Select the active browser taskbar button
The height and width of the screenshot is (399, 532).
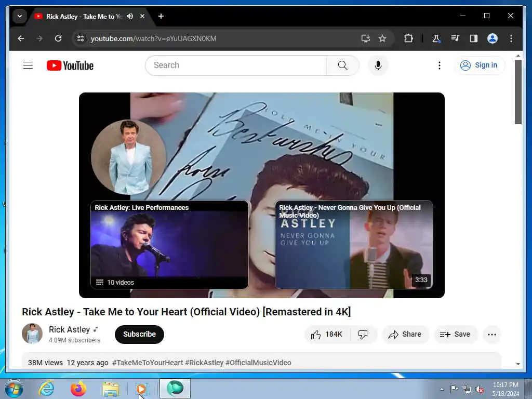click(x=175, y=389)
